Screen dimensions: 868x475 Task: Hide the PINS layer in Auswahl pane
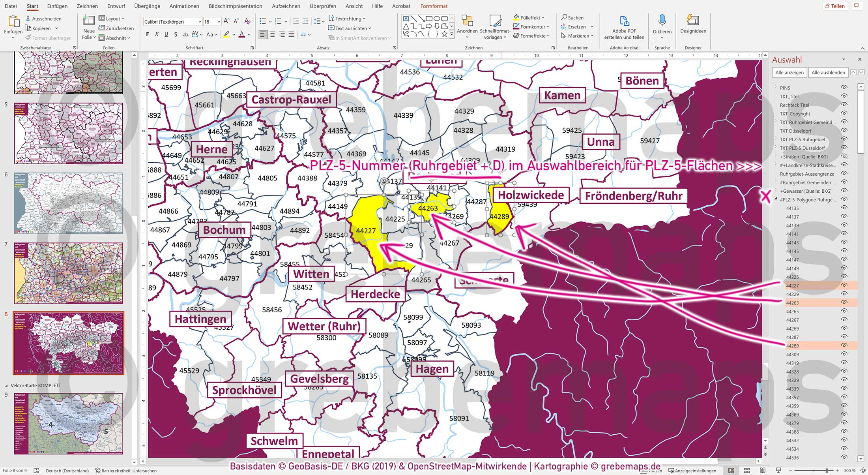pos(844,88)
